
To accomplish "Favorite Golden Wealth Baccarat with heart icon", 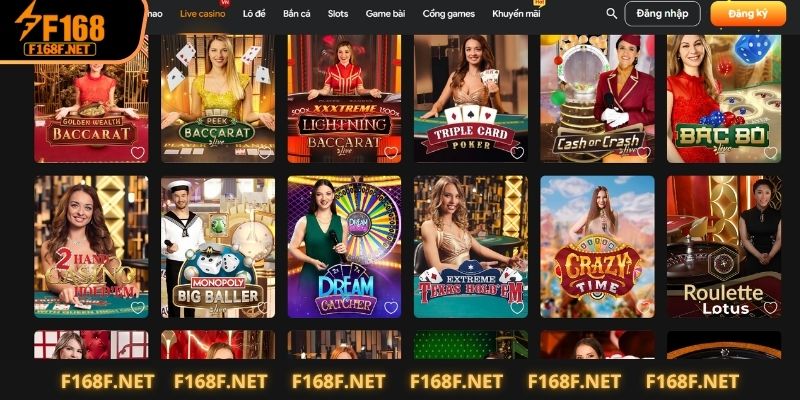I will coord(138,153).
